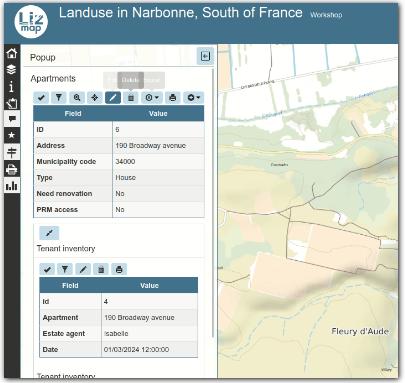Screen dimensions: 405x383
Task: Click the Field header in Apartments table
Action: (73, 114)
